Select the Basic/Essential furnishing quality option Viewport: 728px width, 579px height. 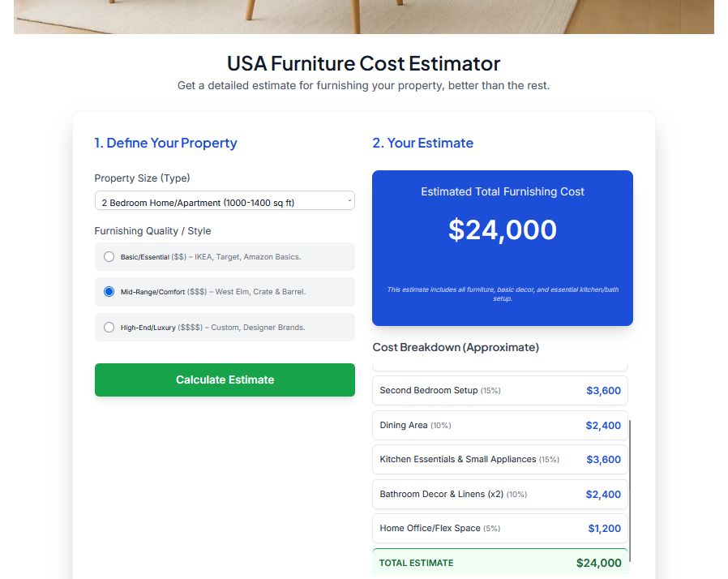(x=109, y=256)
